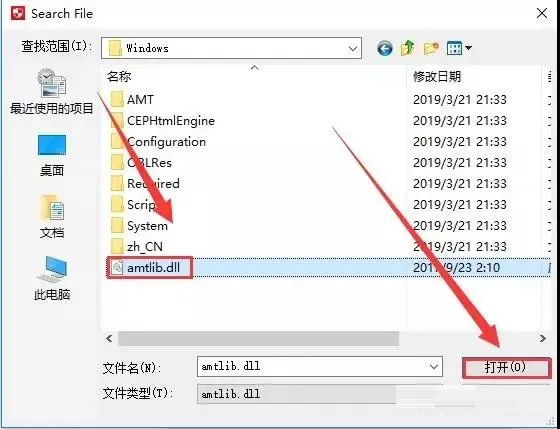Open This PC (此电脑) location
560x429 pixels.
(x=52, y=279)
